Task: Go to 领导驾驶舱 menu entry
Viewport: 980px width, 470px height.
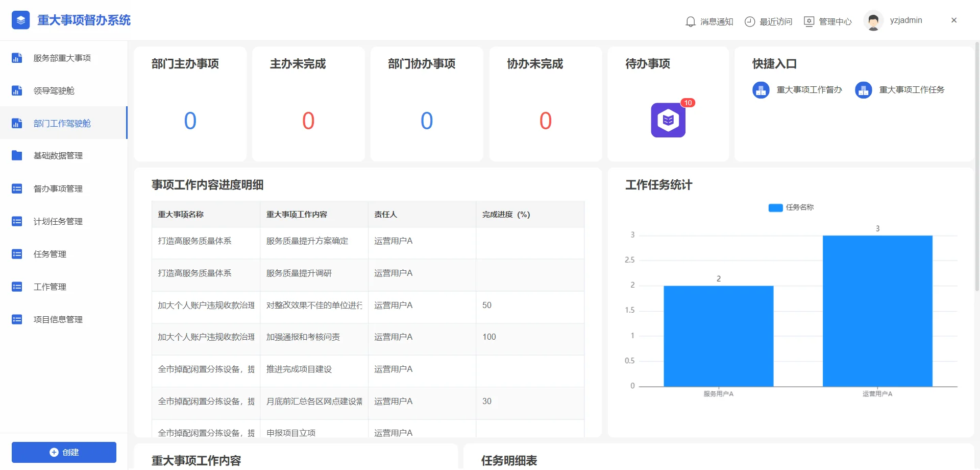Action: pos(54,91)
